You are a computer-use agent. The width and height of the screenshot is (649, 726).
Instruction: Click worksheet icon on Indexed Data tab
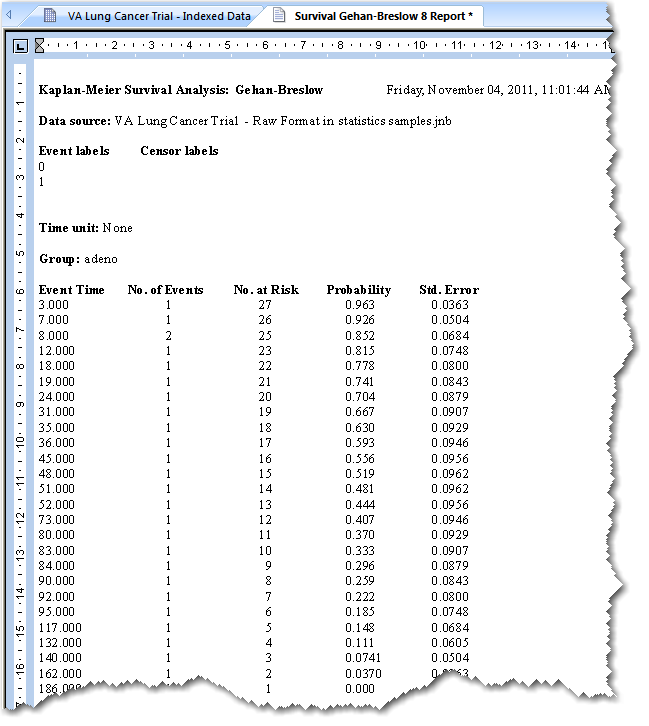pos(50,16)
